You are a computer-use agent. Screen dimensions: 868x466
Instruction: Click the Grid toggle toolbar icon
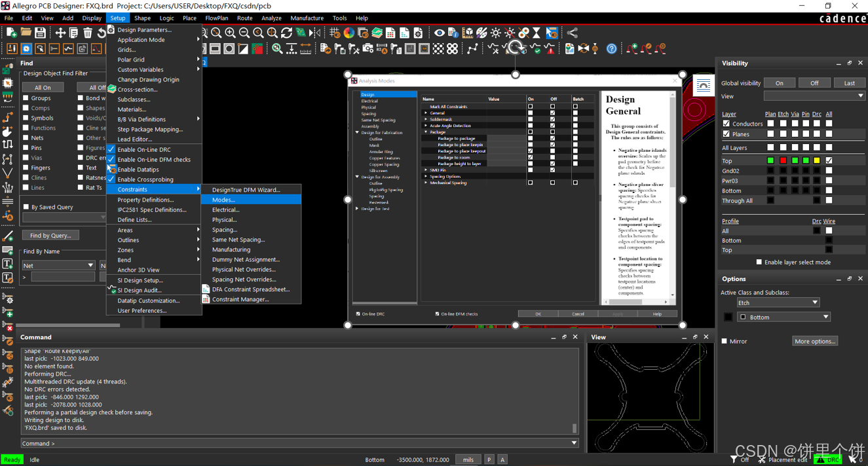(335, 33)
